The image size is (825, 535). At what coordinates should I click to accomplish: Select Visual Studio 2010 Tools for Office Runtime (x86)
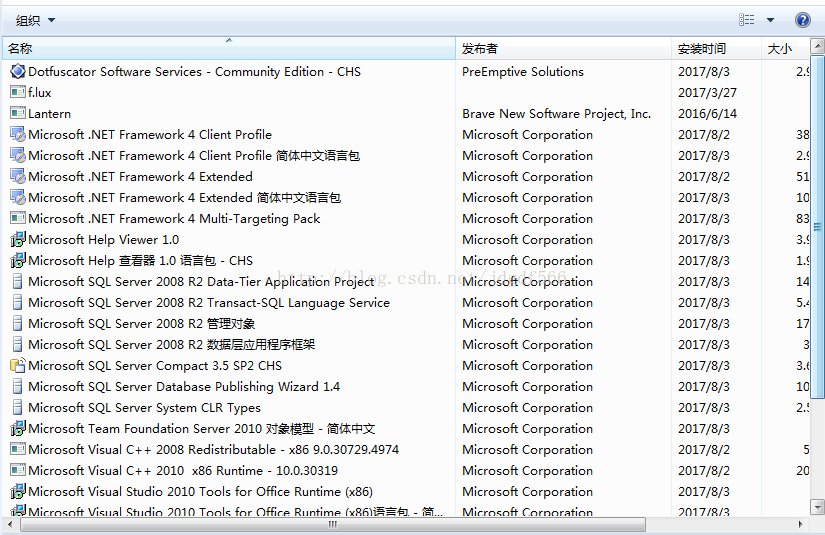200,492
